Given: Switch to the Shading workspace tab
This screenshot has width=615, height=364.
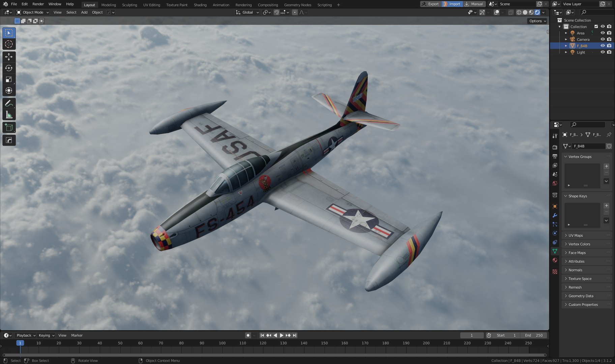Looking at the screenshot, I should pyautogui.click(x=200, y=5).
